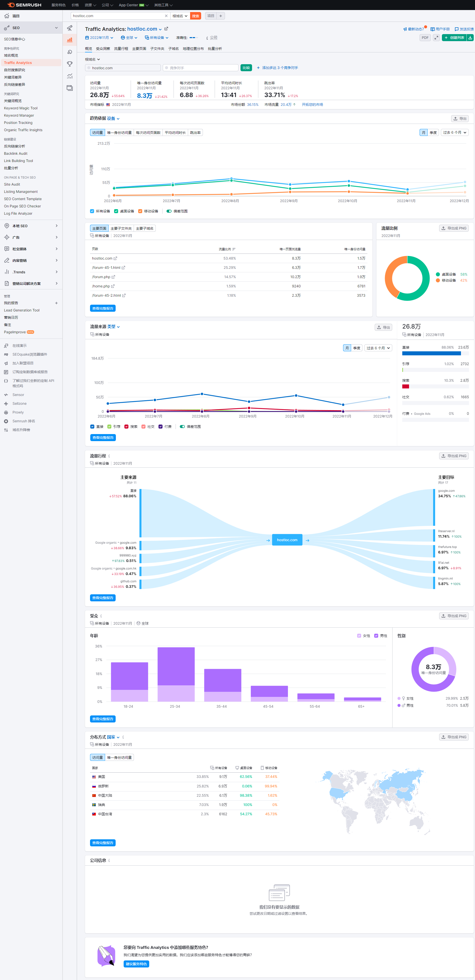Open external link icon for /forum-45-1.html

tap(123, 268)
